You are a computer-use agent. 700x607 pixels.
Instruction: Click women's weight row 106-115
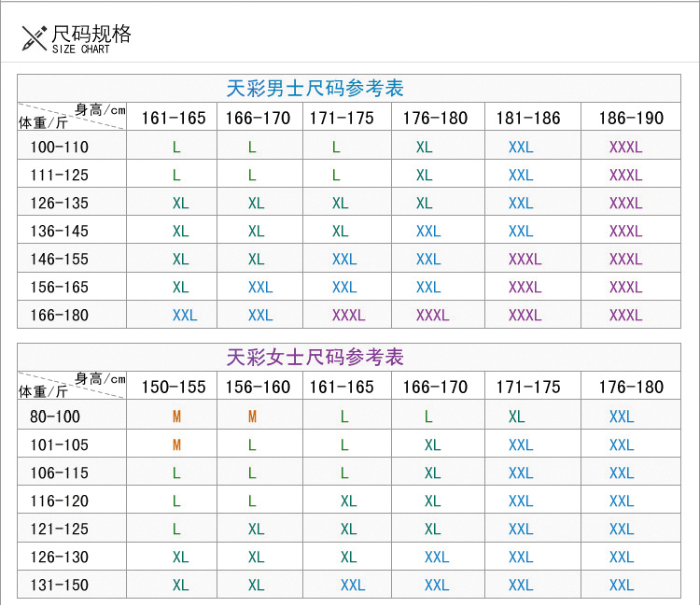tap(60, 473)
